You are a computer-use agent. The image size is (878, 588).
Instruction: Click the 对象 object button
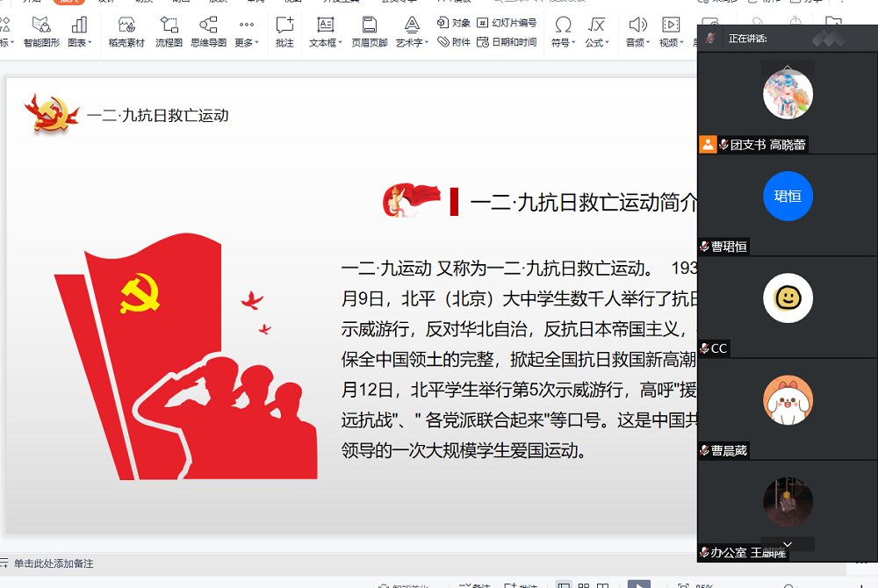(454, 23)
